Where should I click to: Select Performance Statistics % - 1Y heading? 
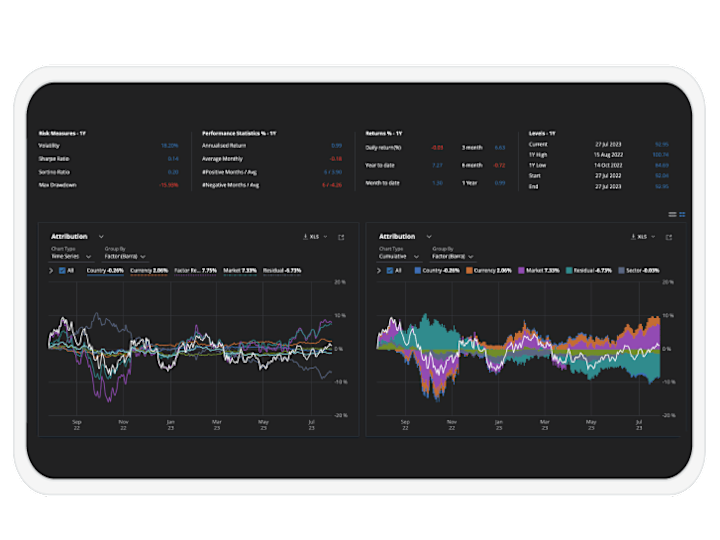tap(239, 134)
